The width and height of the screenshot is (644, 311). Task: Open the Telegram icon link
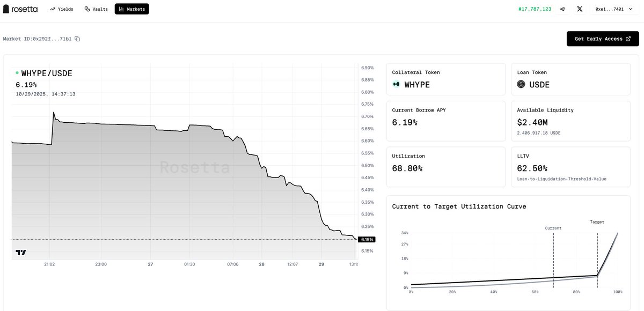[x=562, y=9]
